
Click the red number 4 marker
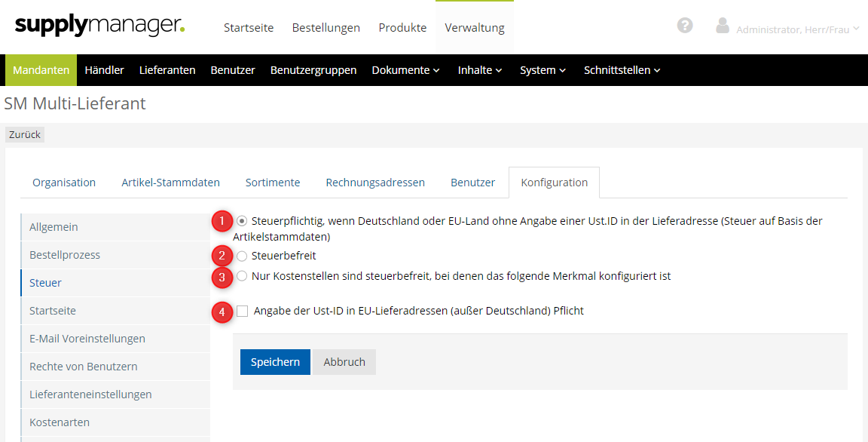point(222,312)
